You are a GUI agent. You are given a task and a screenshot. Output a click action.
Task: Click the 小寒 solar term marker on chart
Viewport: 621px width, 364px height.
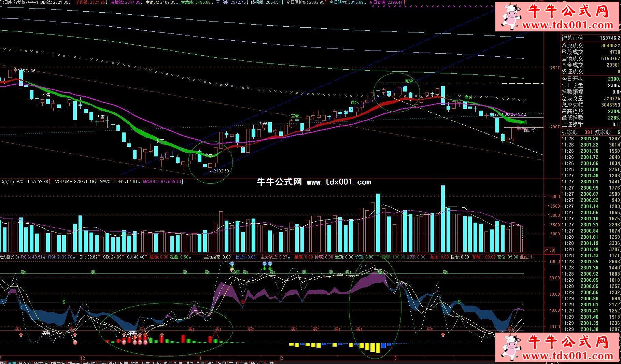[x=209, y=155]
